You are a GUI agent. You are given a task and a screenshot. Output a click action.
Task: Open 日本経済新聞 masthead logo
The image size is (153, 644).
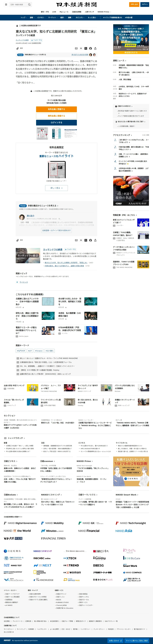(76, 5)
